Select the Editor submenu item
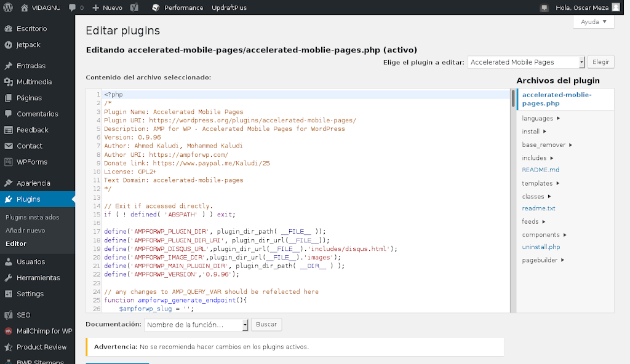Image resolution: width=630 pixels, height=364 pixels. pyautogui.click(x=16, y=243)
